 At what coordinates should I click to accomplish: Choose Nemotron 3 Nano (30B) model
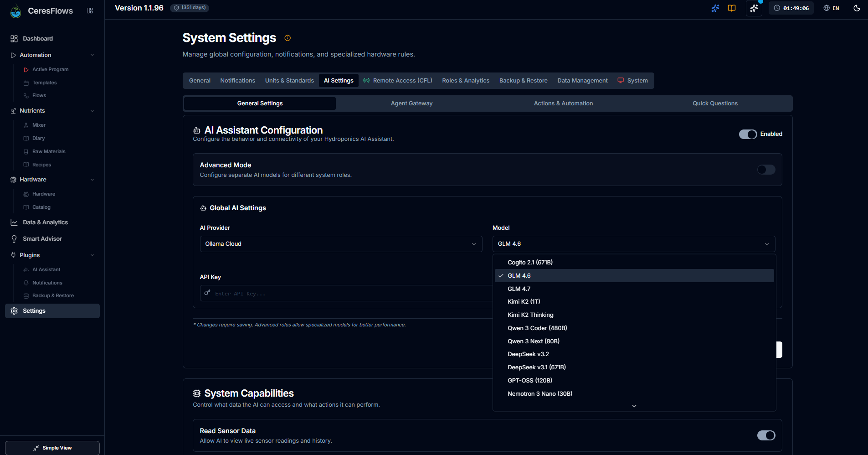[634, 394]
